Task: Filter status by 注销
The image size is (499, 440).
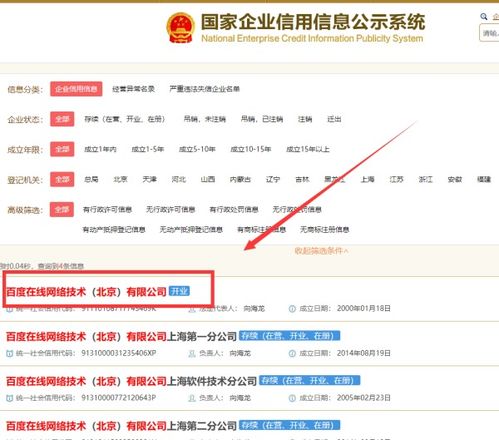Action: tap(305, 119)
